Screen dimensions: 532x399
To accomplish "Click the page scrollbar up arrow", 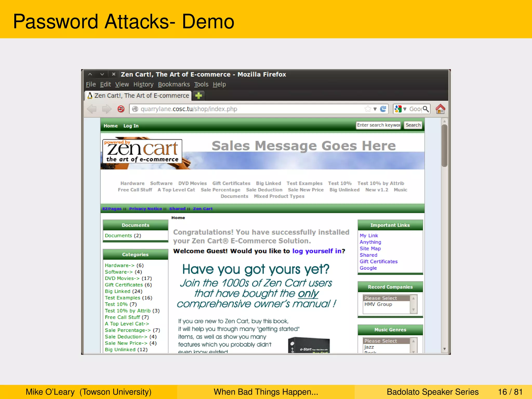I will point(444,121).
